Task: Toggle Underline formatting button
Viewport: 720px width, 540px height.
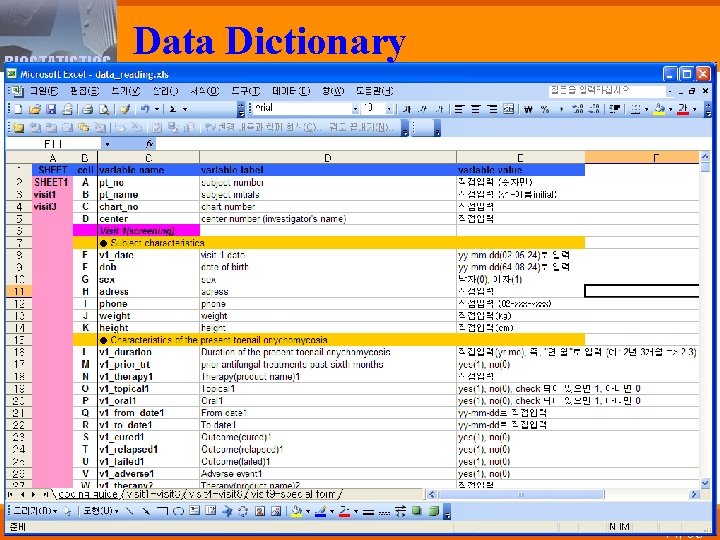Action: [439, 109]
